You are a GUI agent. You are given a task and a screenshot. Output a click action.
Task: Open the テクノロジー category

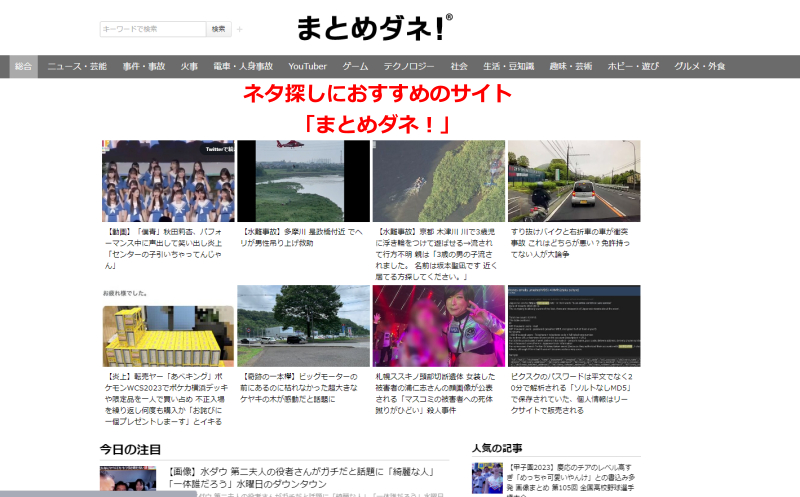pos(409,66)
